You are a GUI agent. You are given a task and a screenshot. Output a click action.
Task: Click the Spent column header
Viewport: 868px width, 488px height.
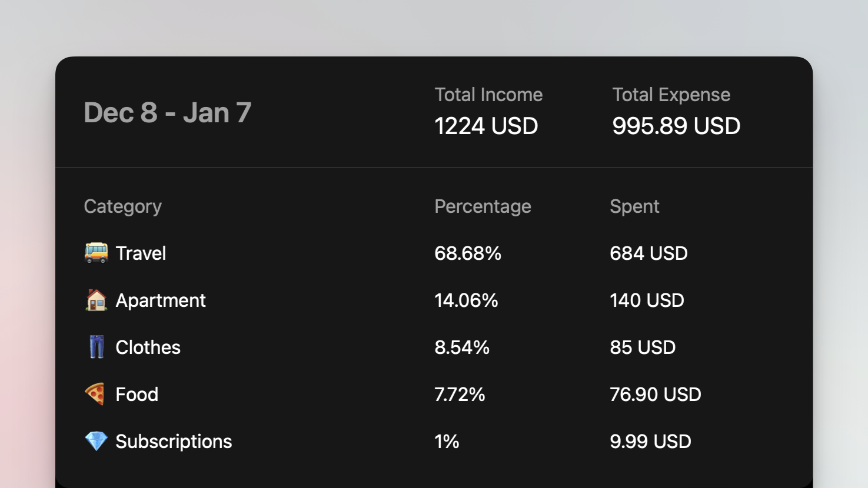coord(634,206)
